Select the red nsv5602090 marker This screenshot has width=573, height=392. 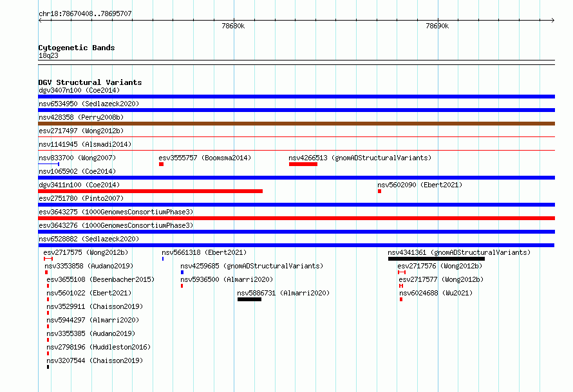[380, 191]
